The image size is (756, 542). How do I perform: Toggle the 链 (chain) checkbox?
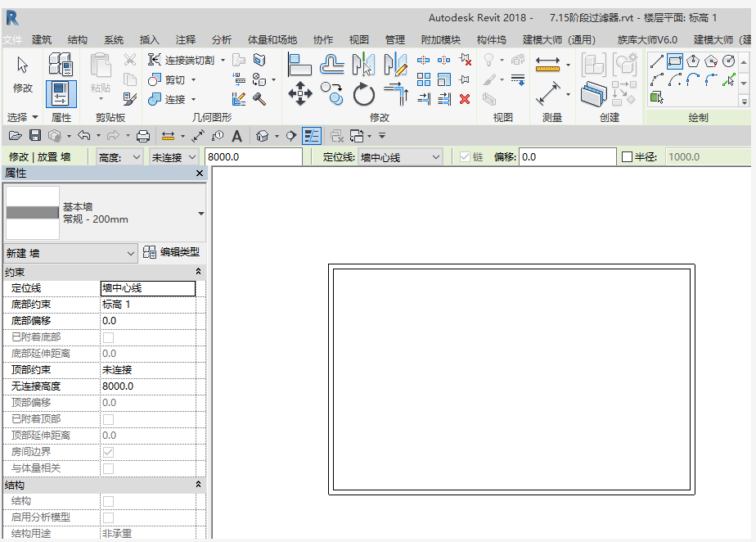[465, 157]
